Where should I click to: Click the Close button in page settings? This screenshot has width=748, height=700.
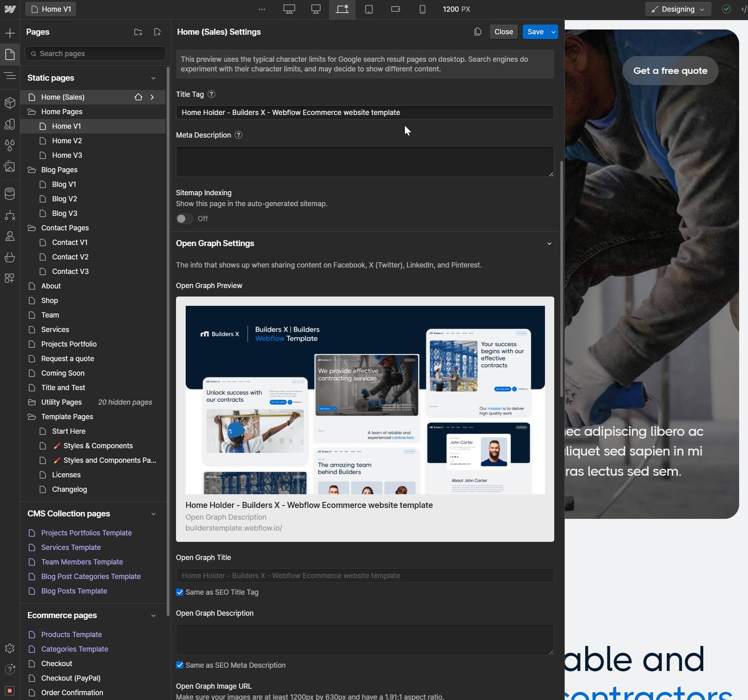(x=503, y=31)
